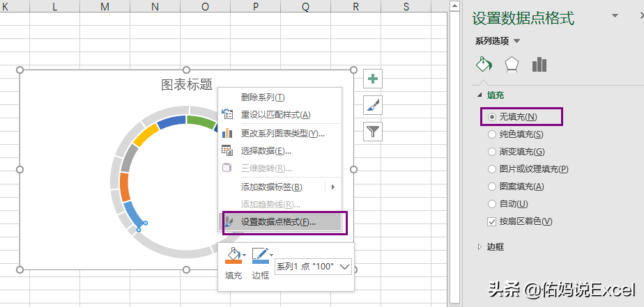Open the 系列选项 dropdown arrow

click(x=516, y=41)
